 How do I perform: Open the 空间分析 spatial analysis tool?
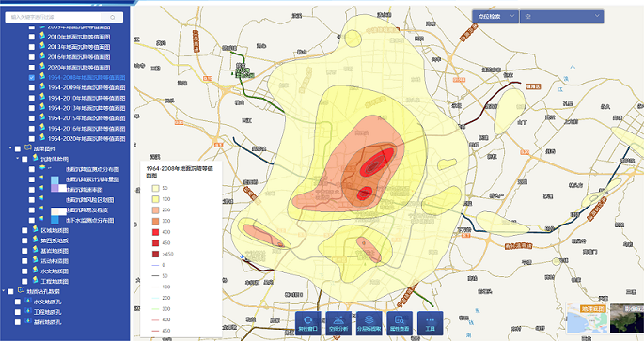[x=338, y=323]
